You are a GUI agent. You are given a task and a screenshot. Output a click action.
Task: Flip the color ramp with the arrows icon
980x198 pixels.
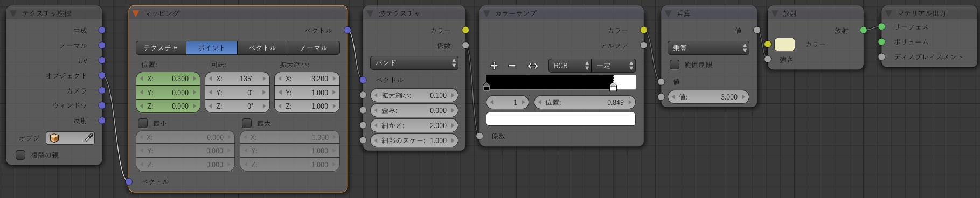pyautogui.click(x=533, y=66)
